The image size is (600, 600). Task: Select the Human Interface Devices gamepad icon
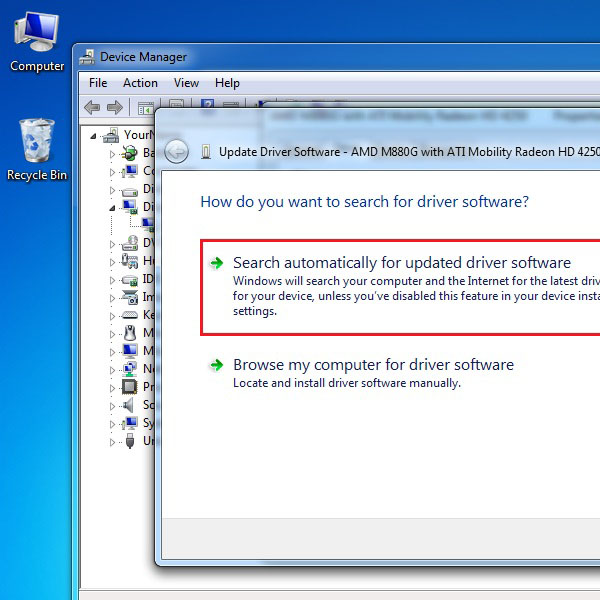(x=130, y=261)
